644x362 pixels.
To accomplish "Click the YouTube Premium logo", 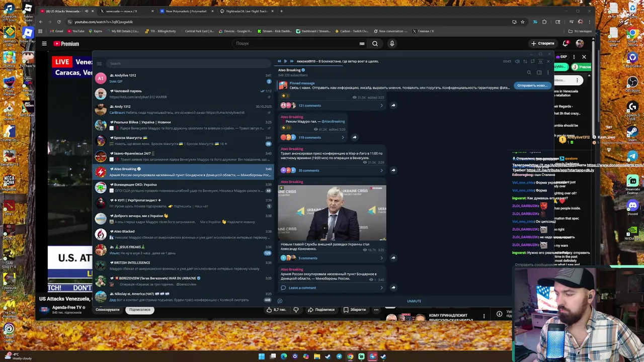I will click(66, 43).
